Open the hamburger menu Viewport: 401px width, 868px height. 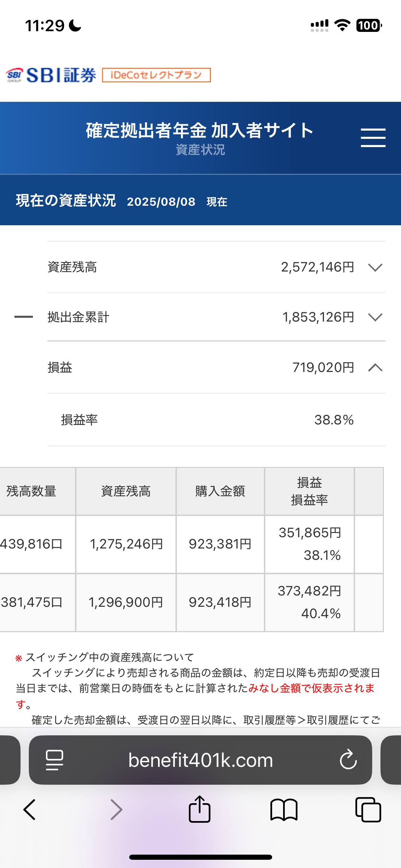coord(373,138)
